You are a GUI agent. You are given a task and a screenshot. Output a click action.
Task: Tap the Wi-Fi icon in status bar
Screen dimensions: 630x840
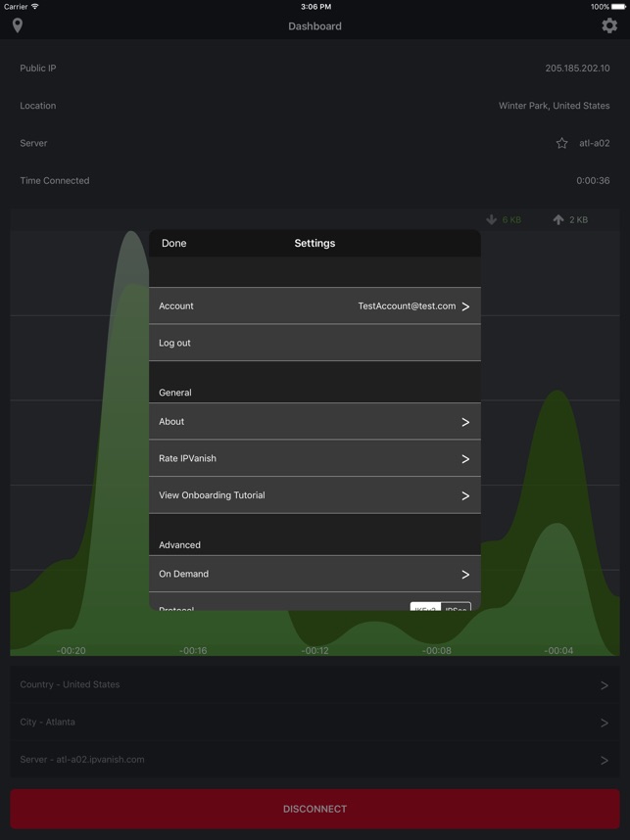pyautogui.click(x=35, y=7)
